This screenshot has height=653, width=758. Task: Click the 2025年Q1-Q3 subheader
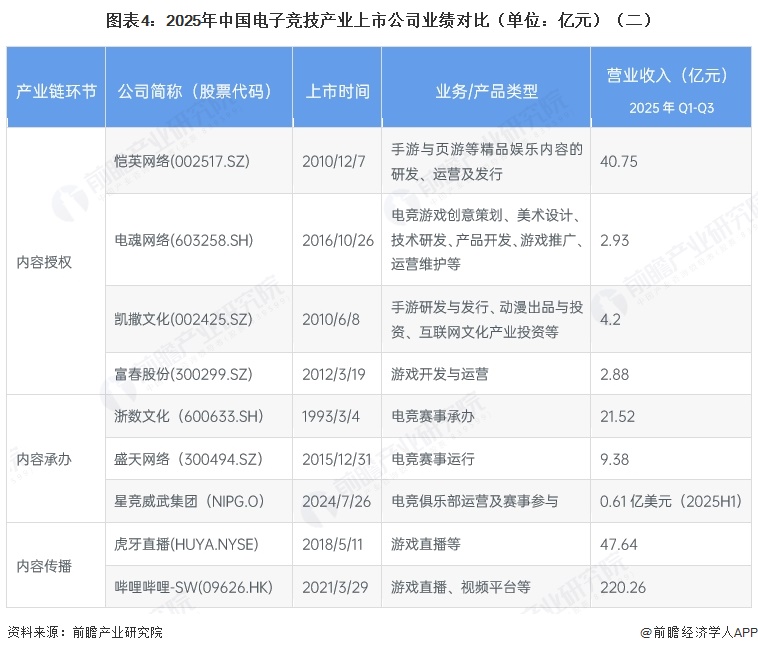click(x=671, y=107)
